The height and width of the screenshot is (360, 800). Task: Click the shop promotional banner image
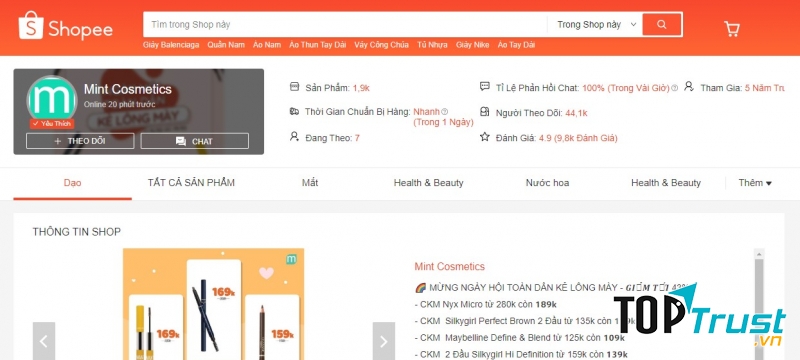point(213,304)
